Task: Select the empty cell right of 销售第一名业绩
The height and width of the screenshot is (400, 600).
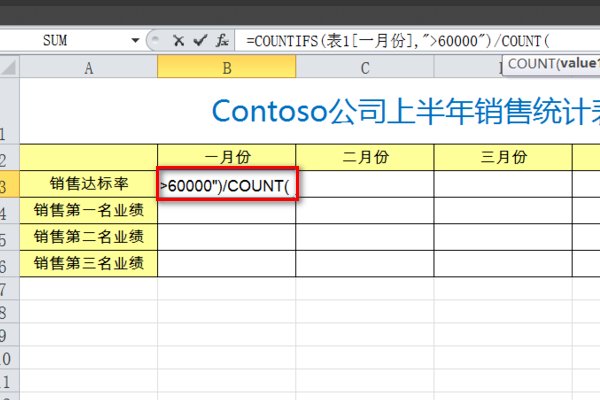Action: point(227,211)
